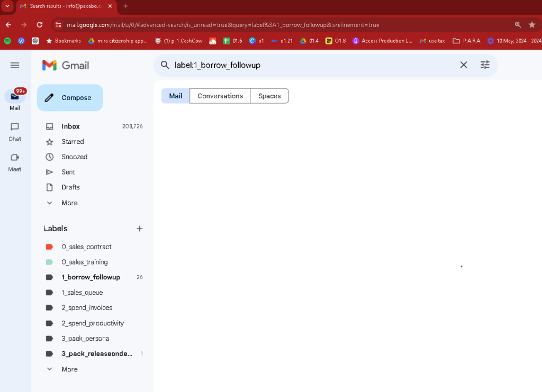Open the Chat section icon

click(x=14, y=127)
